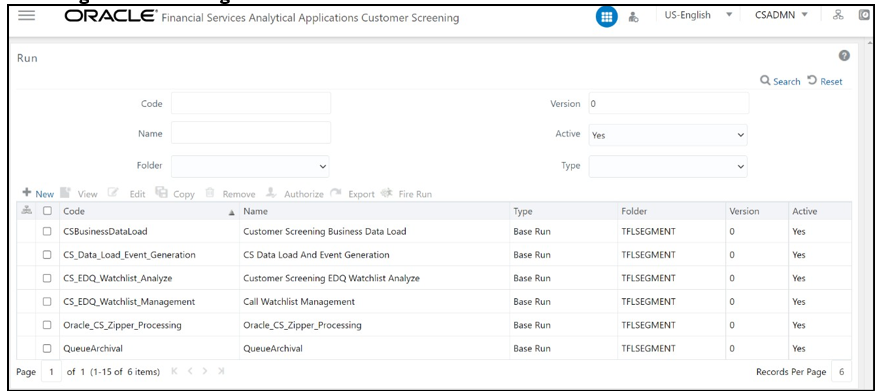Check the CS_EDQ_Watchlist_Analyze row checkbox

48,278
